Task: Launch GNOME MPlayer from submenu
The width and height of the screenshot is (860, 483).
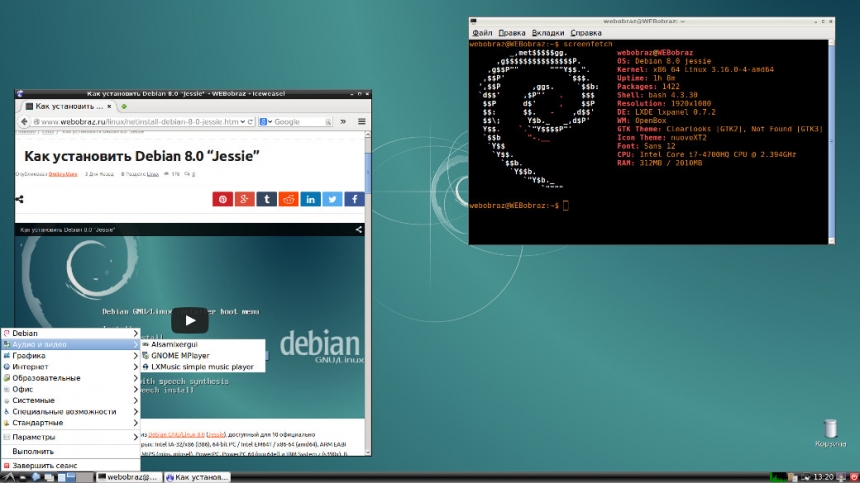Action: pos(202,355)
